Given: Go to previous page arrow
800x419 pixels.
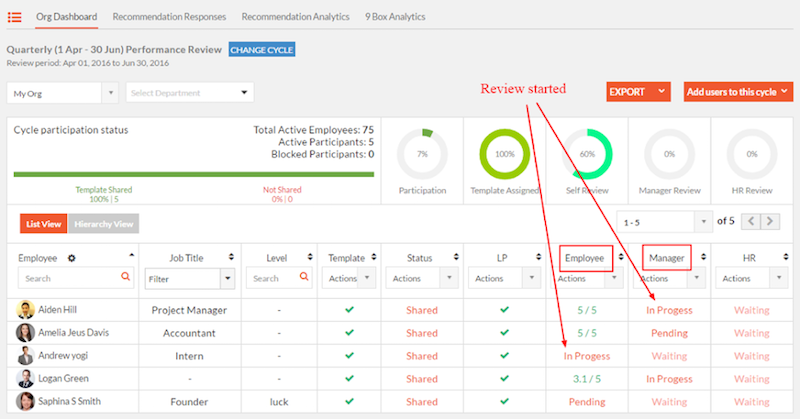Looking at the screenshot, I should tap(751, 221).
